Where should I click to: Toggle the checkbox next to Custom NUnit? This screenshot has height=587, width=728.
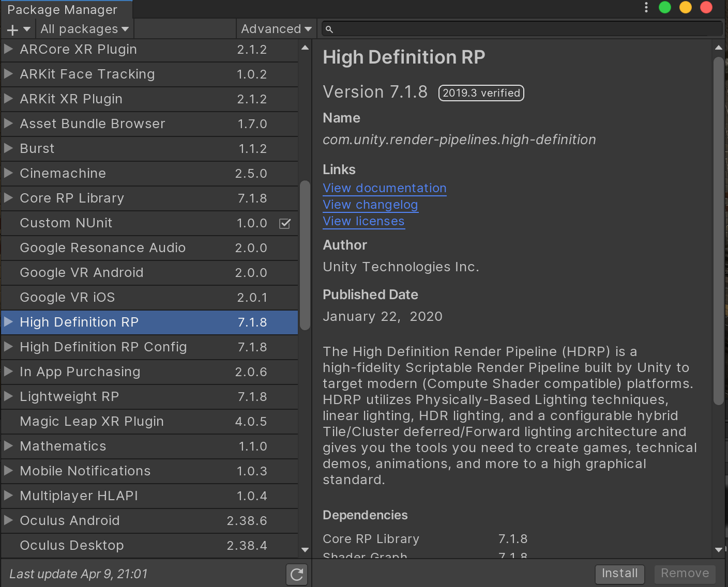(x=284, y=223)
